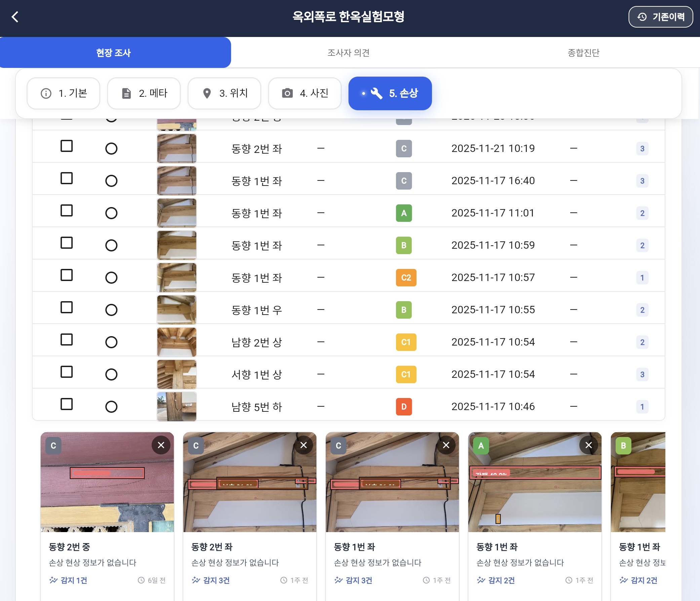This screenshot has height=601, width=700.
Task: Open the 동향 2번 중 card image
Action: coord(107,482)
